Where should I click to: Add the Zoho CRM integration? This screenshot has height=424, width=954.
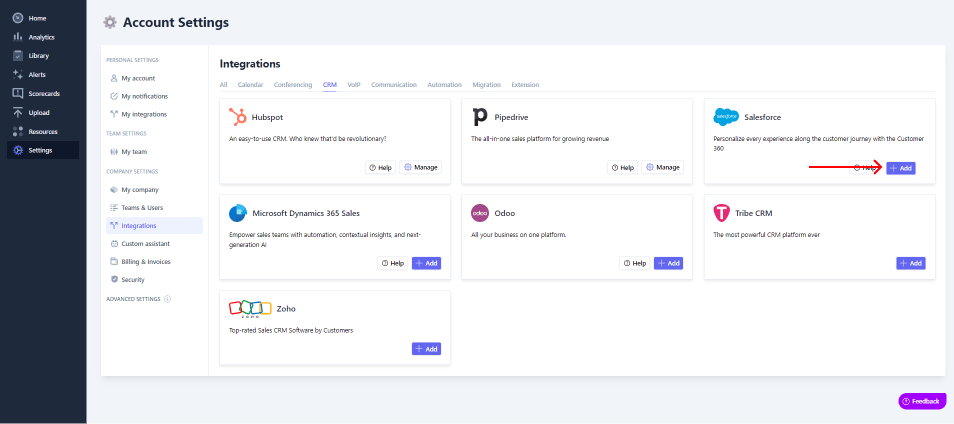[426, 349]
